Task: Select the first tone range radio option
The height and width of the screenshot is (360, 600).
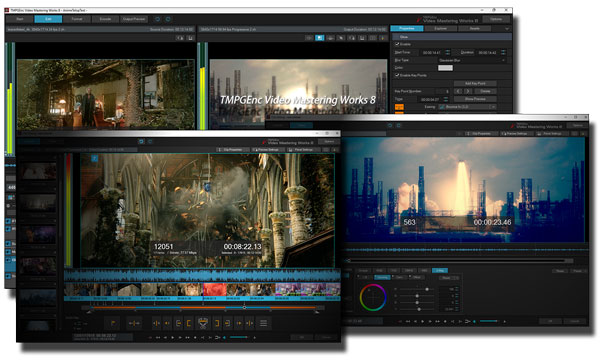Action: click(x=364, y=277)
